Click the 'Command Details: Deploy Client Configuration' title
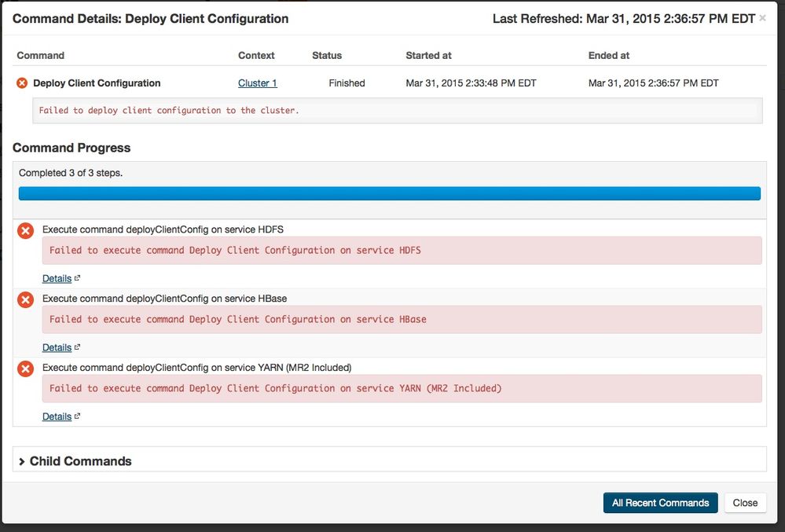Screen dimensions: 785x532 [151, 19]
